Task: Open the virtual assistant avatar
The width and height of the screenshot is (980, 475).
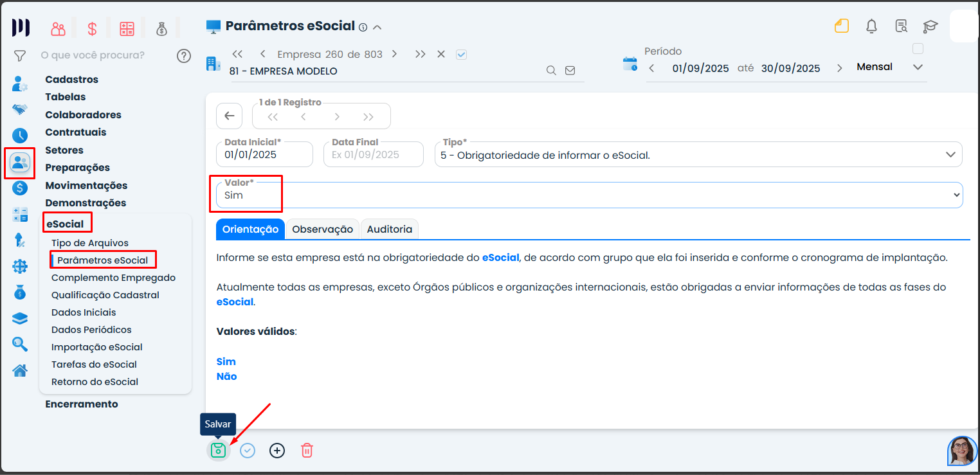Action: tap(963, 451)
